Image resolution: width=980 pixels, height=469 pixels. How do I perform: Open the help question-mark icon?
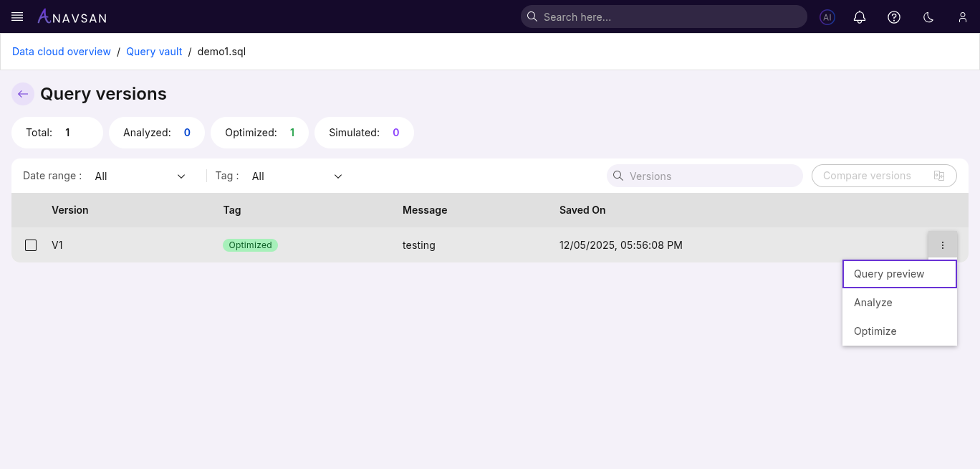[894, 16]
